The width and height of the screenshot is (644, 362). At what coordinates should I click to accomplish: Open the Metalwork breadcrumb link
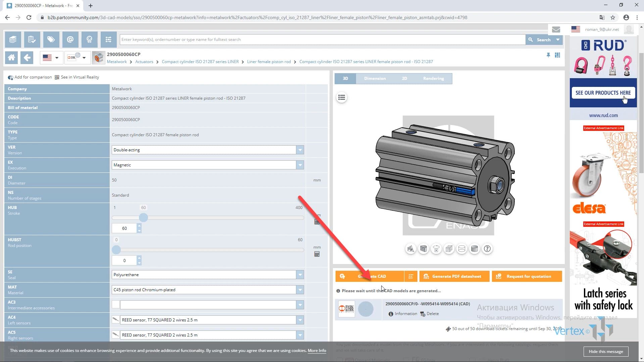tap(117, 62)
